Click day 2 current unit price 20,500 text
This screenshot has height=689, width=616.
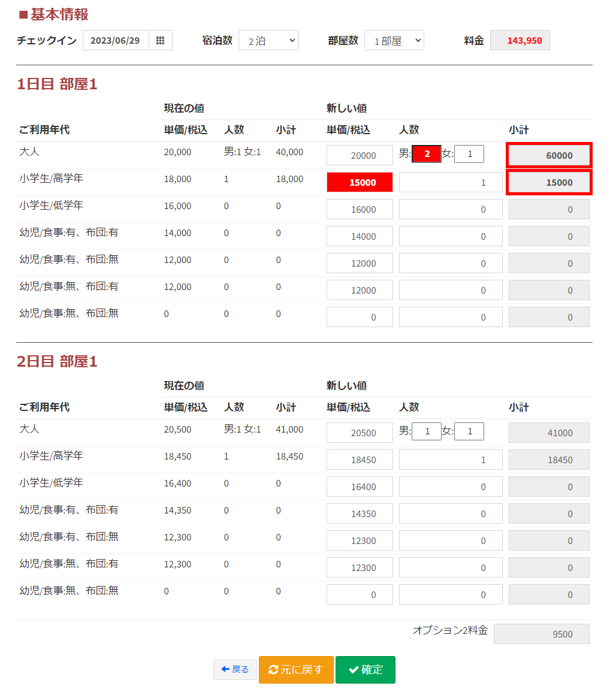pyautogui.click(x=177, y=430)
